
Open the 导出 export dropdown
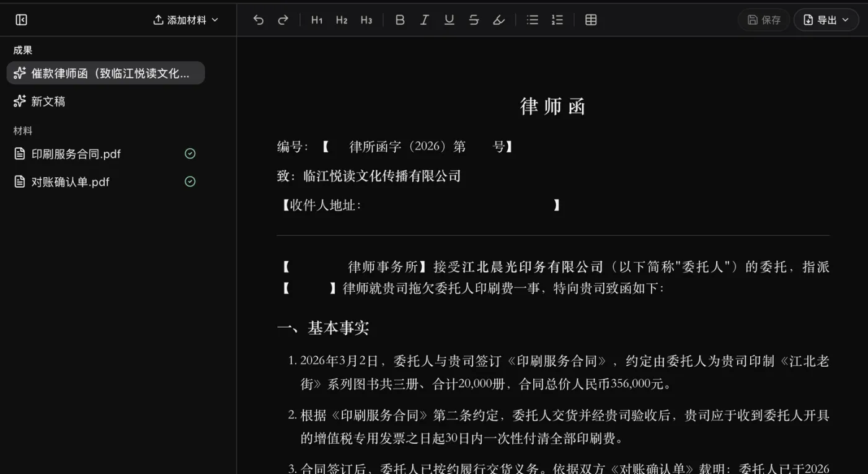[x=826, y=20]
